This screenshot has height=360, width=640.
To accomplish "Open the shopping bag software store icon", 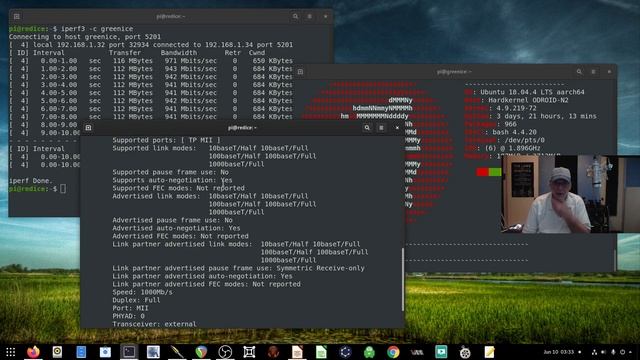I will pos(105,352).
